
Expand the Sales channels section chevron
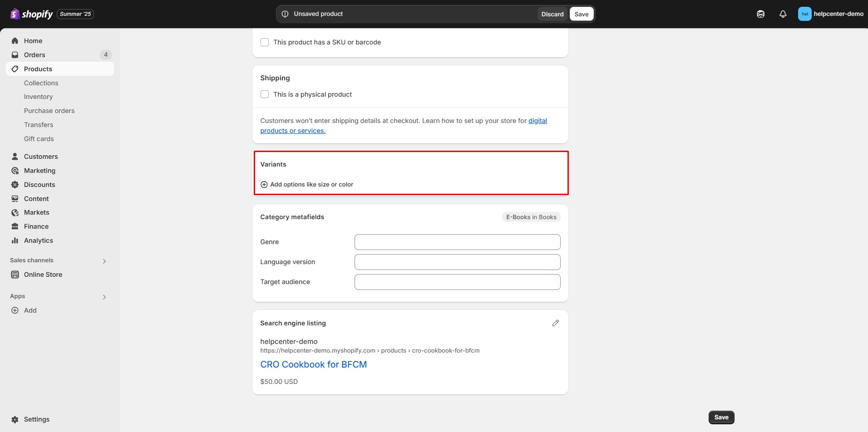[104, 261]
